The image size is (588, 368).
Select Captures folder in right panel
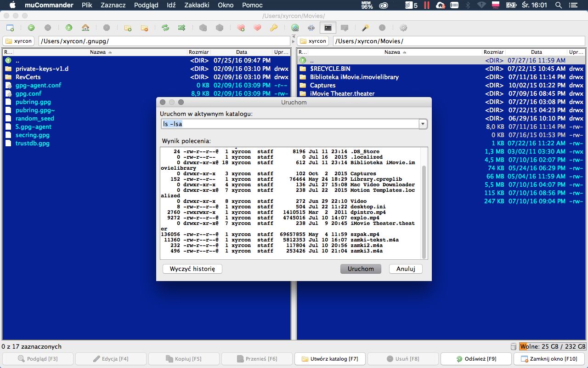(322, 85)
